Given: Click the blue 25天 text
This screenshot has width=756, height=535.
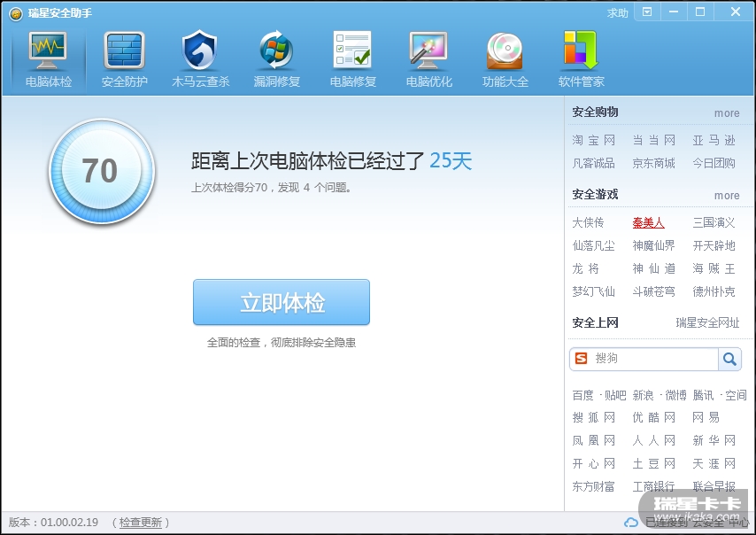Looking at the screenshot, I should point(451,160).
